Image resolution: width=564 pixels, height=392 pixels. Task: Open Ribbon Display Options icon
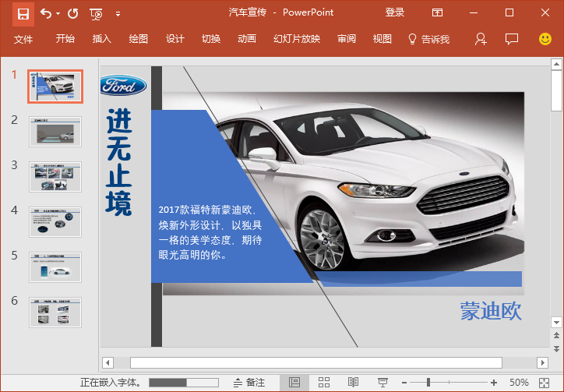pyautogui.click(x=437, y=13)
